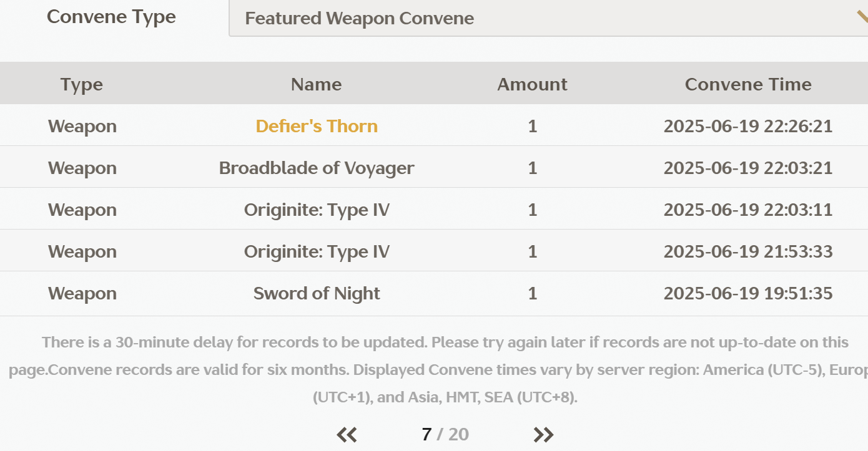Go to the previous page of records
868x451 pixels.
(x=347, y=435)
